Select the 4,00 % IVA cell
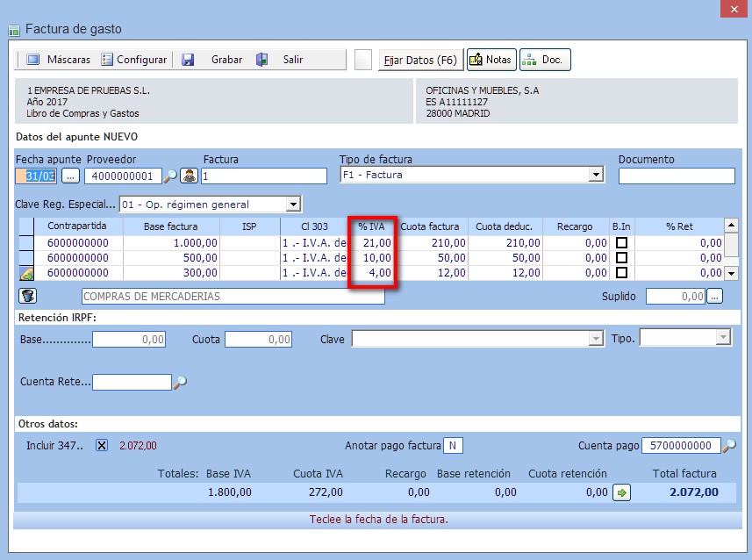Screen dimensions: 752x560 [x=373, y=273]
